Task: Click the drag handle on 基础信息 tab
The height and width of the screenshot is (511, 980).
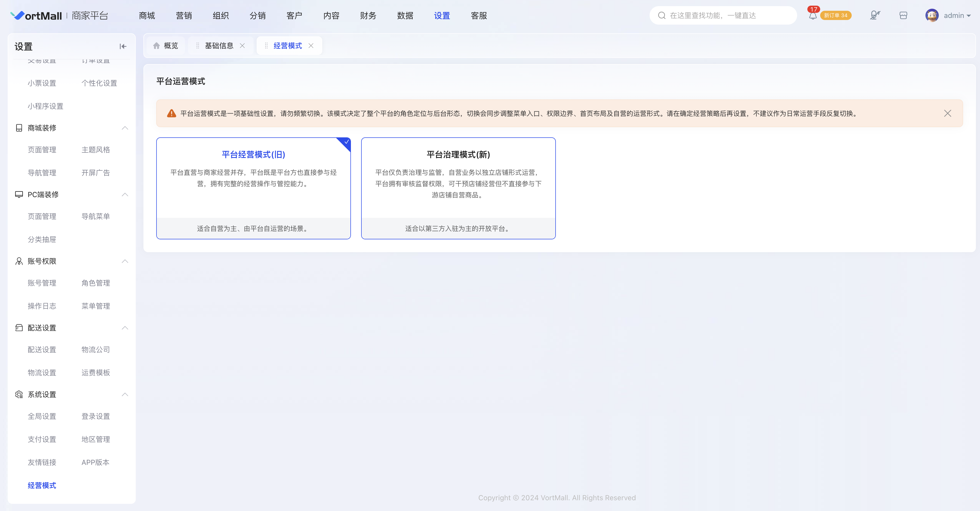Action: [x=197, y=46]
